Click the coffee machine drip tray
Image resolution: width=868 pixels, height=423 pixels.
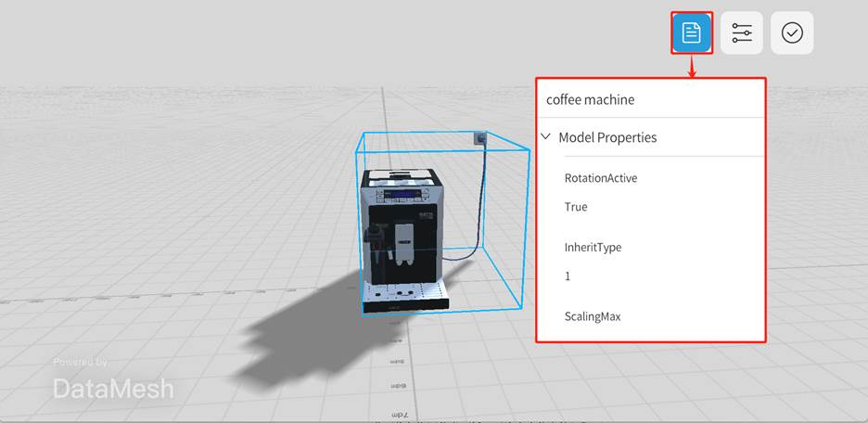406,296
